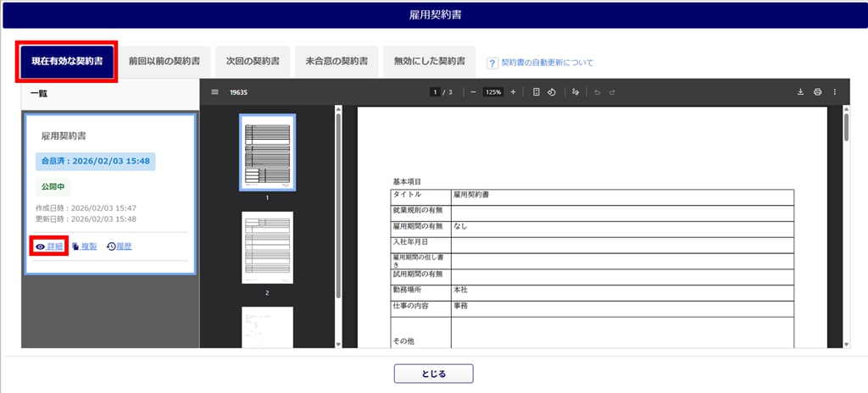Toggle the PDF sidebar hamburger menu
The image size is (868, 393).
[x=214, y=92]
